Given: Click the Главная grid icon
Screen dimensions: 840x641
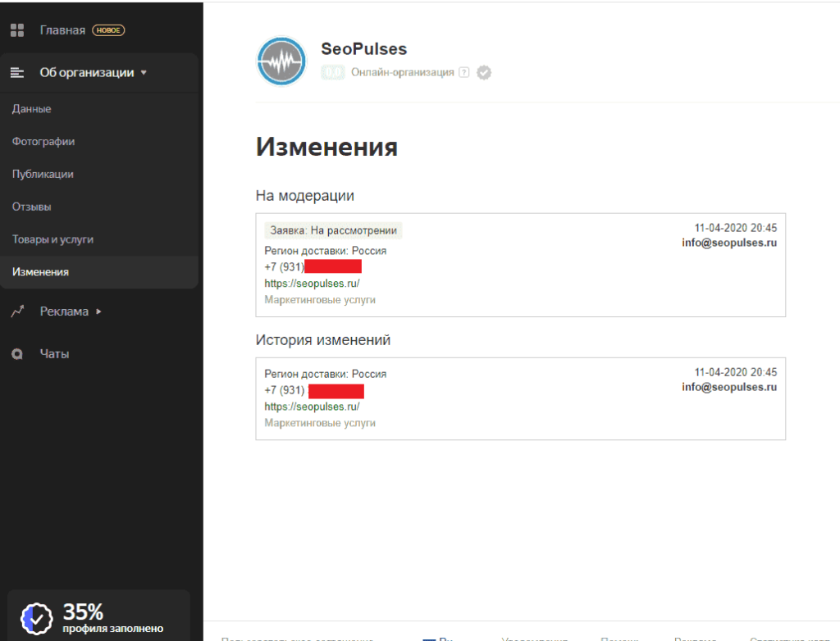Looking at the screenshot, I should coord(17,30).
